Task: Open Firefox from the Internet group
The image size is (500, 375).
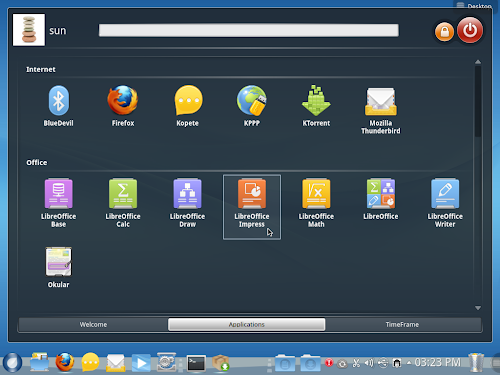Action: point(123,106)
